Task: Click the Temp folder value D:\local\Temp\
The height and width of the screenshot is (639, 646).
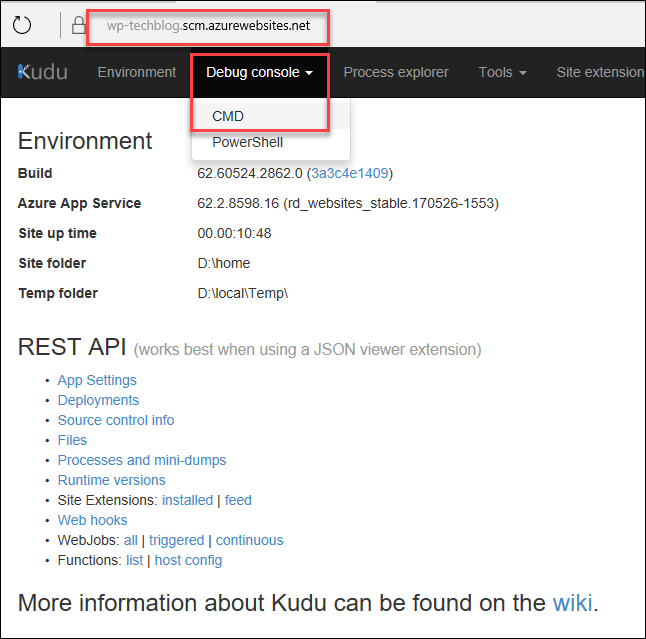Action: [243, 293]
